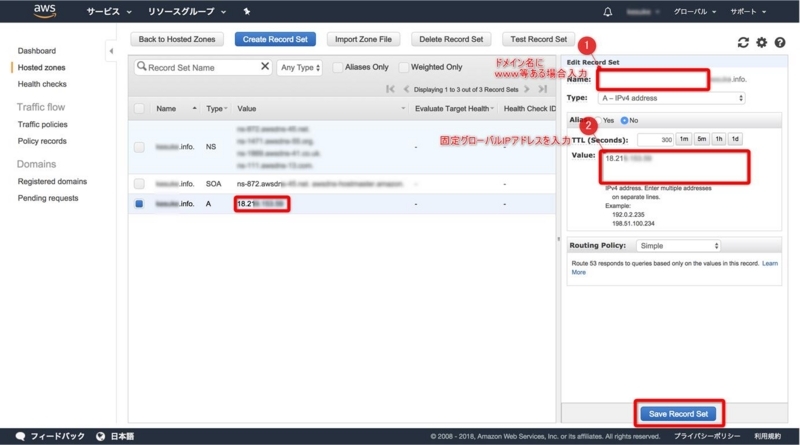Open Registered domains in sidebar
The image size is (800, 445).
pos(52,181)
